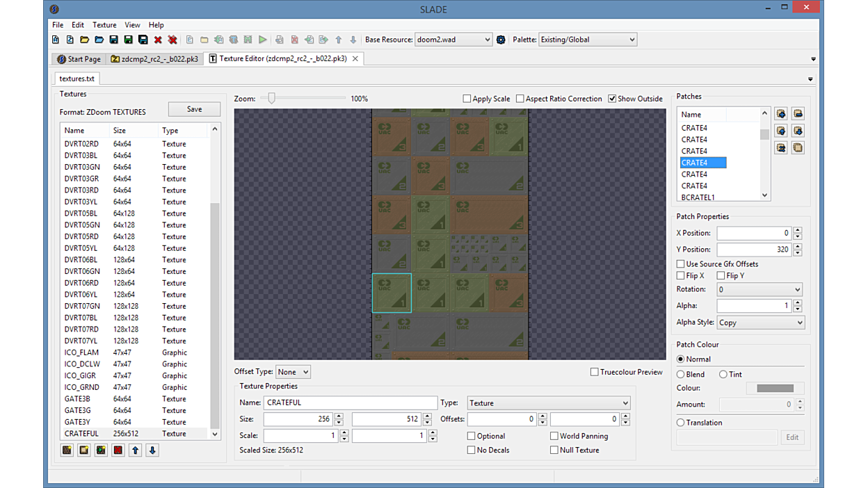Open the Palette dropdown
The image size is (868, 488).
pos(588,40)
